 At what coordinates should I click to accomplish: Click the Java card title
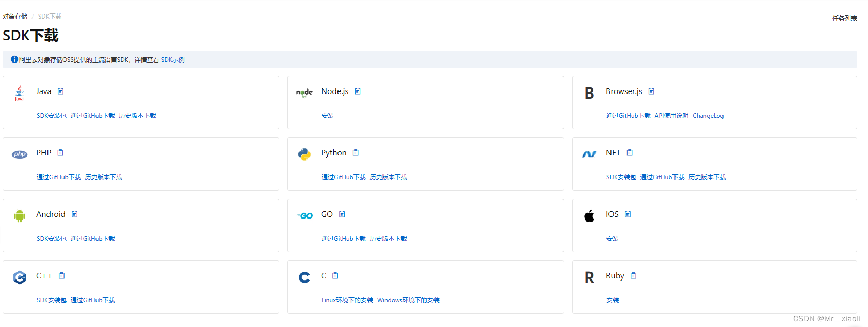[x=44, y=91]
